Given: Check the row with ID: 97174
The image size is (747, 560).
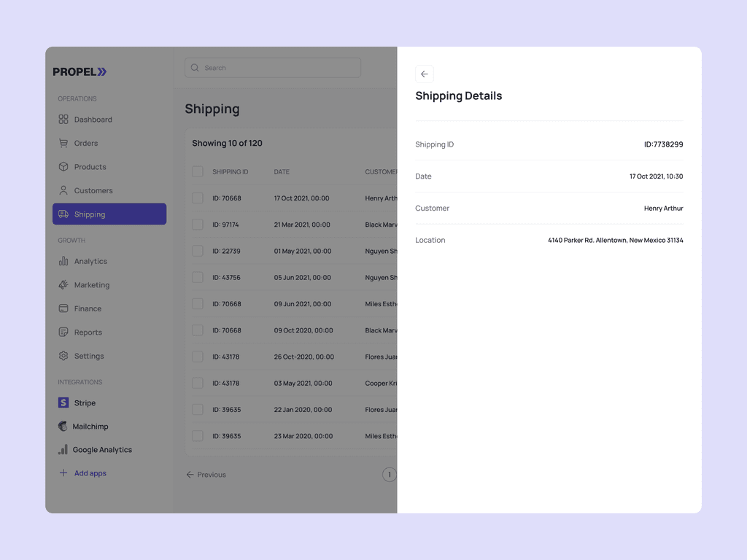Looking at the screenshot, I should pos(198,225).
